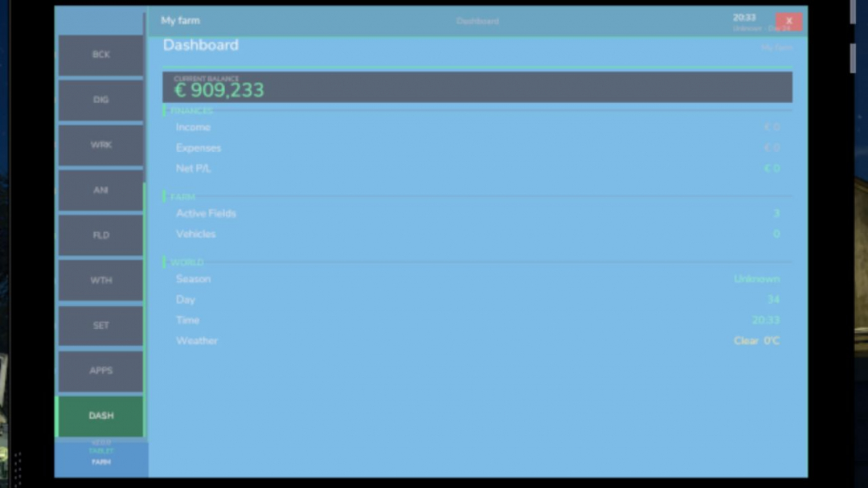Close the tablet with the red X

[788, 20]
